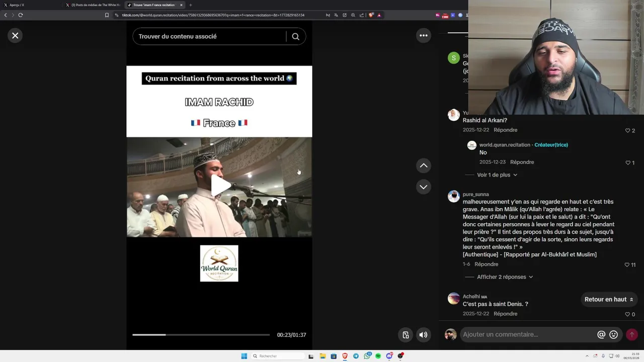
Task: Open WhatsApp from the taskbar
Action: click(367, 356)
